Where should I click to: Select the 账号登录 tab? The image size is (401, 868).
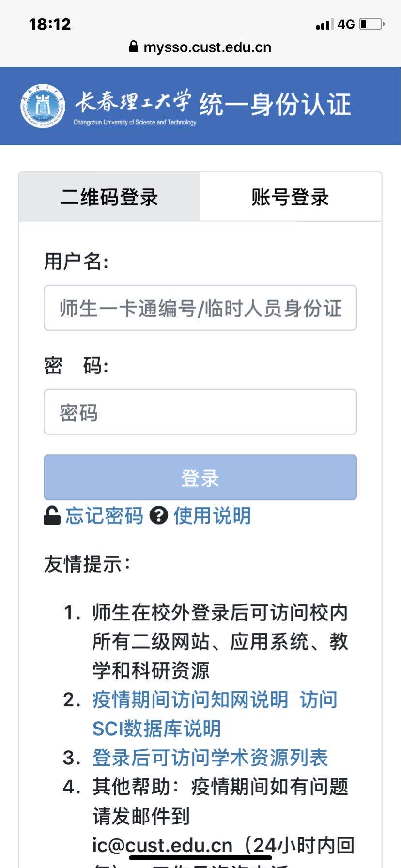tap(291, 197)
